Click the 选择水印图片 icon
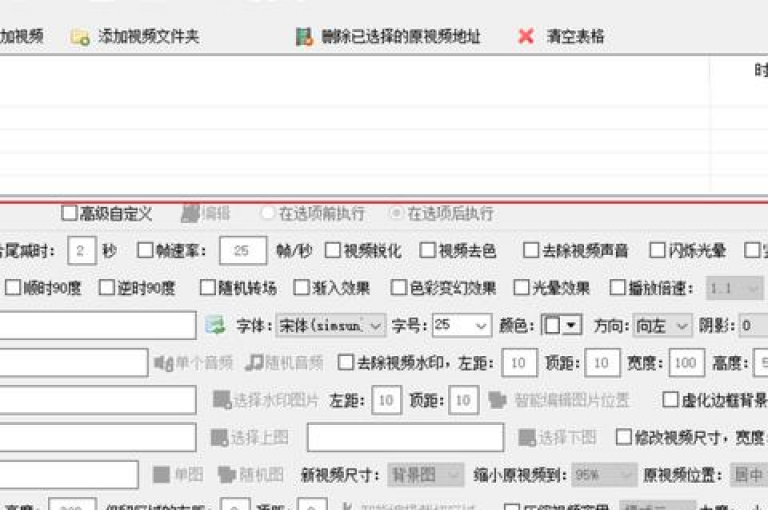 pos(222,400)
